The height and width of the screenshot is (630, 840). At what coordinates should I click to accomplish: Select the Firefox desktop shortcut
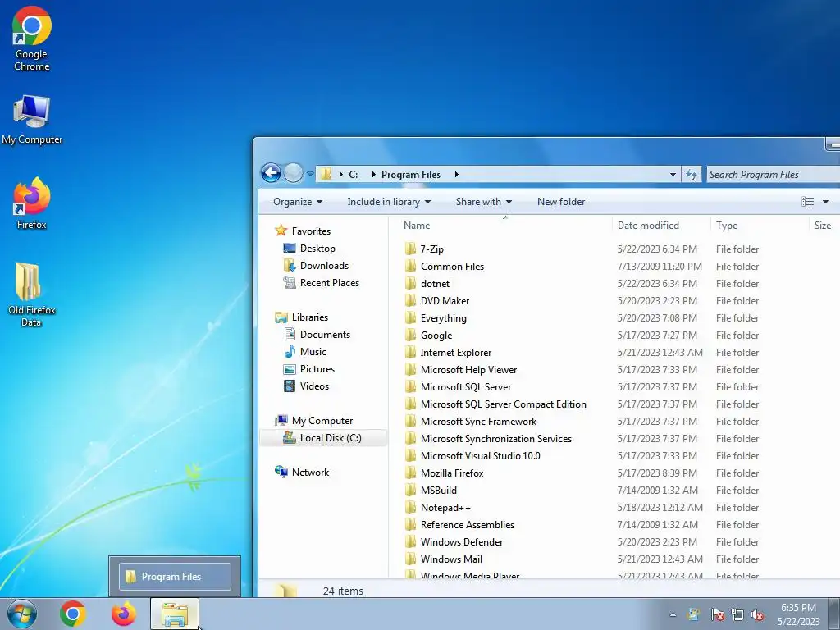pyautogui.click(x=32, y=203)
